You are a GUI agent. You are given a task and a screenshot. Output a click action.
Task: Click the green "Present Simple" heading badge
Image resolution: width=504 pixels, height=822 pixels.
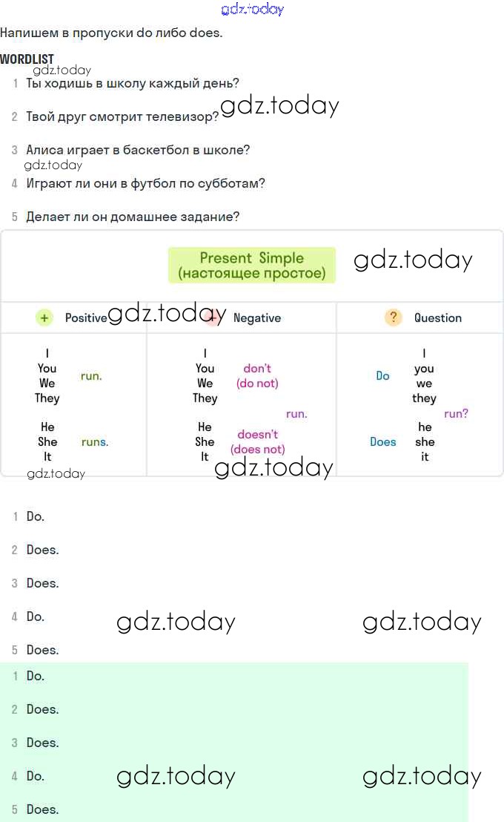pyautogui.click(x=251, y=266)
